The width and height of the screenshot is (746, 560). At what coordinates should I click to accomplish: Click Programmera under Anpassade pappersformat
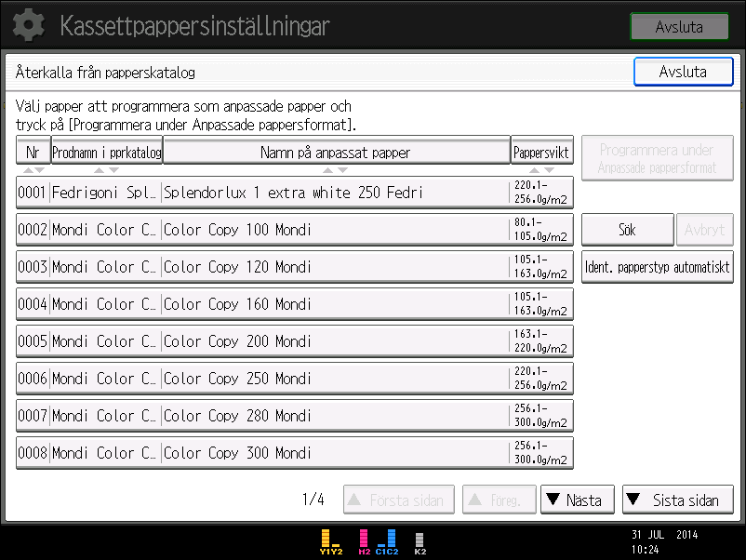coord(657,158)
